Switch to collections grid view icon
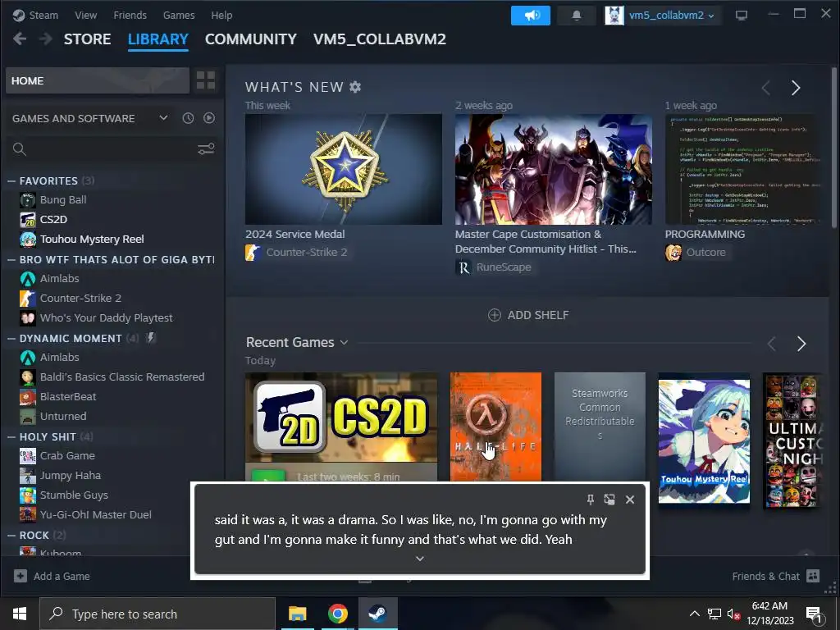840x630 pixels. pyautogui.click(x=206, y=81)
